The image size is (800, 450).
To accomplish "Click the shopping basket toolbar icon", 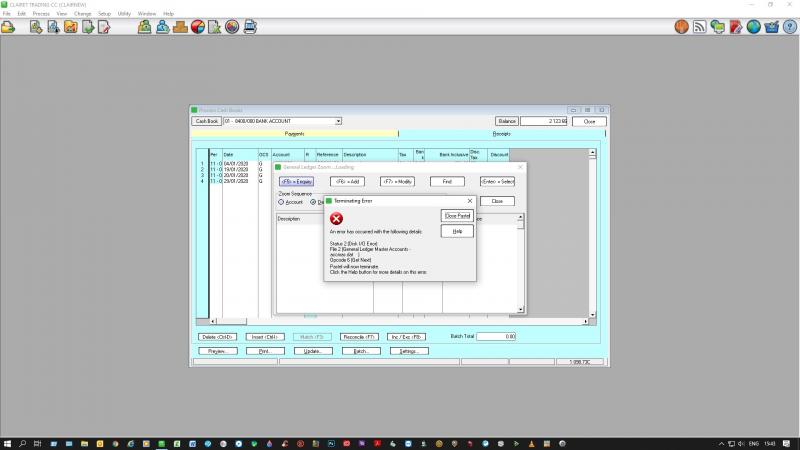I will coord(771,27).
